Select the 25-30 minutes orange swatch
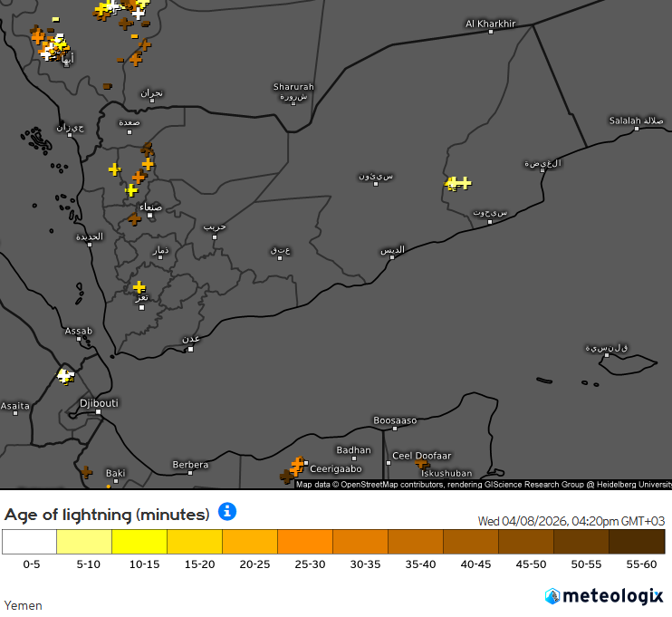The height and width of the screenshot is (617, 672). [x=305, y=542]
